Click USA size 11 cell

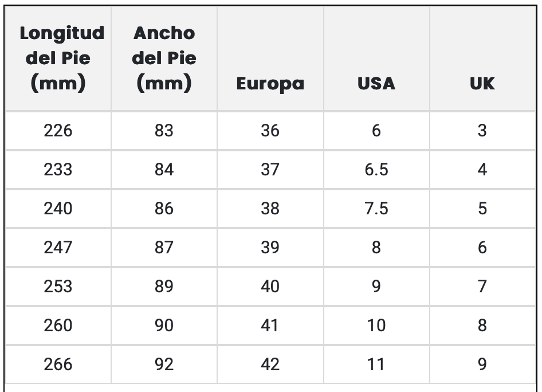tap(376, 364)
